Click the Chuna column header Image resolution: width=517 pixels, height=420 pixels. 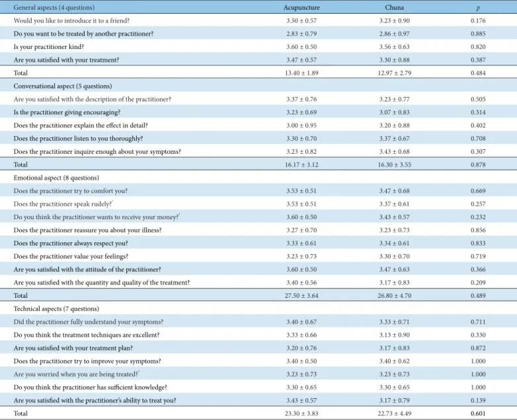coord(394,7)
